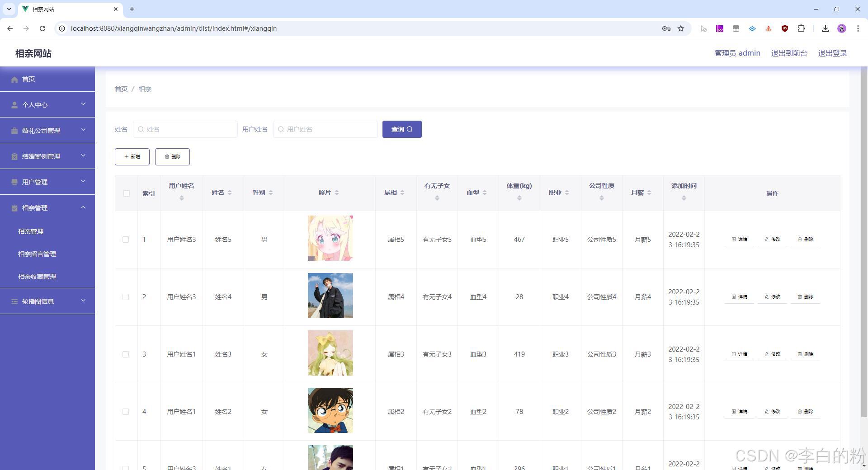The width and height of the screenshot is (868, 470).
Task: Check the row with 姓名2
Action: [126, 412]
